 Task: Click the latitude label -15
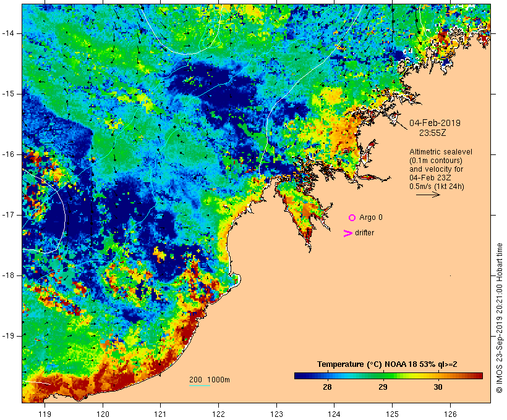(8, 94)
